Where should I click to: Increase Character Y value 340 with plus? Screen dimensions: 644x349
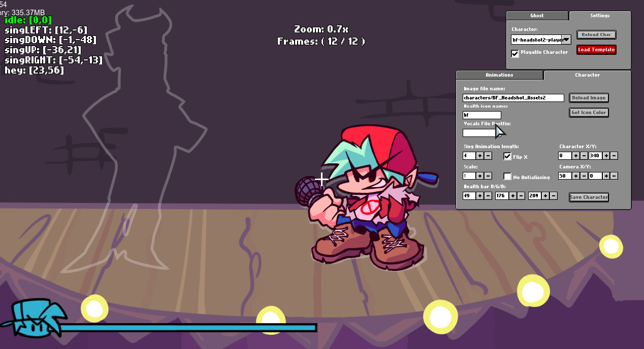click(x=606, y=156)
